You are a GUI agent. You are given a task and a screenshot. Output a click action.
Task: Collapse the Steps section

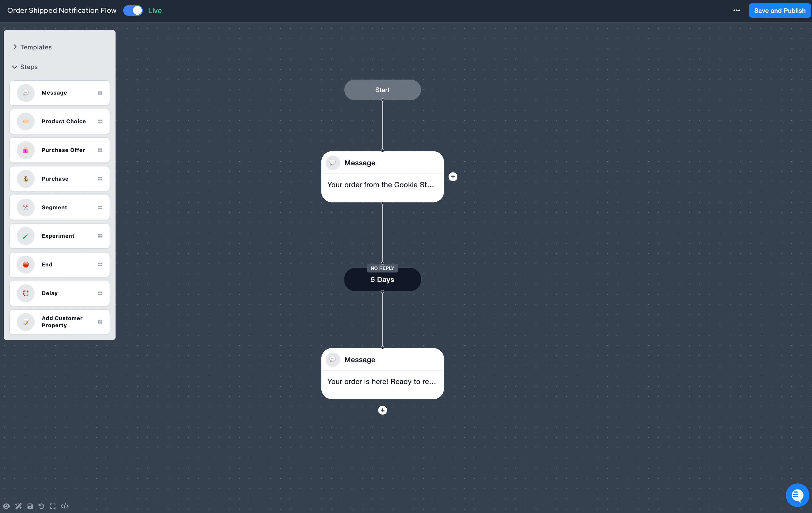(x=29, y=67)
